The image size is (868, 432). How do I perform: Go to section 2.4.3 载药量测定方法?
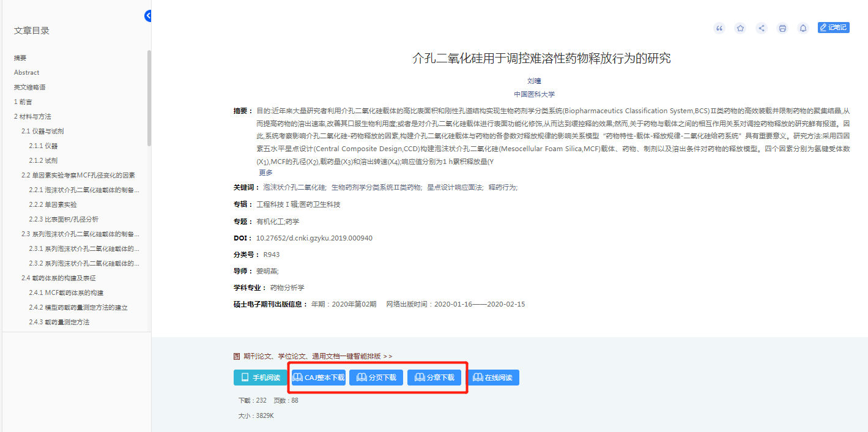[x=59, y=322]
